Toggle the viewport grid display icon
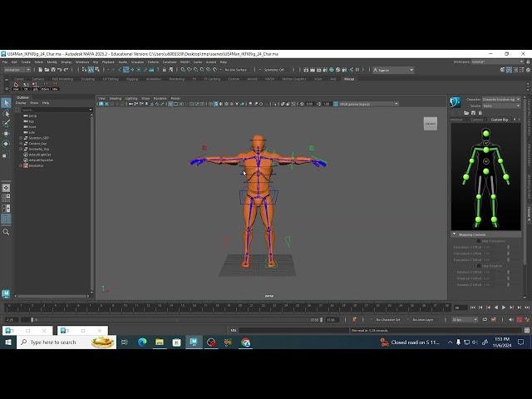532x399 pixels. pos(170,104)
